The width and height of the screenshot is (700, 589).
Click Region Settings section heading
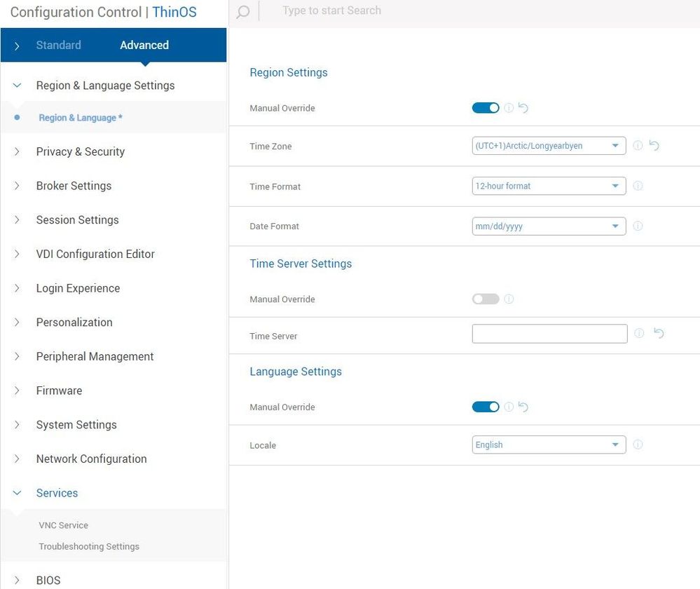pos(289,72)
